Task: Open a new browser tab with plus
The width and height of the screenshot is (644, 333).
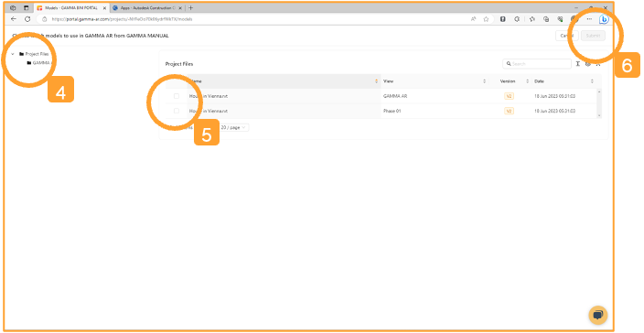Action: pyautogui.click(x=190, y=8)
